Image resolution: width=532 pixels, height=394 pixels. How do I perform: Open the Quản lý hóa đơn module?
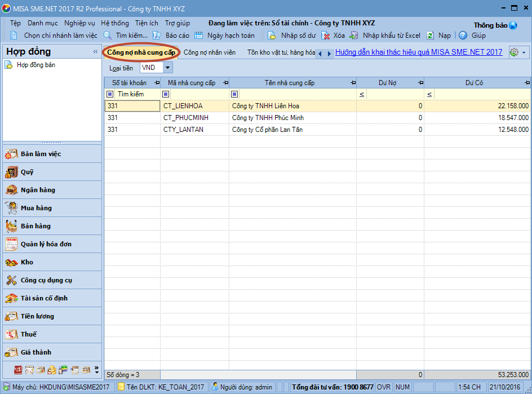coord(52,244)
